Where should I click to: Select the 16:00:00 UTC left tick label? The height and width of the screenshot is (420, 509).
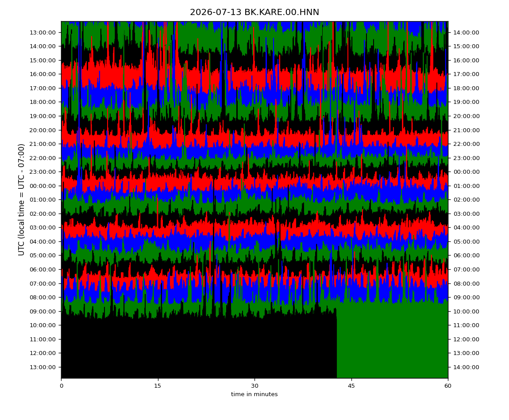pos(43,74)
